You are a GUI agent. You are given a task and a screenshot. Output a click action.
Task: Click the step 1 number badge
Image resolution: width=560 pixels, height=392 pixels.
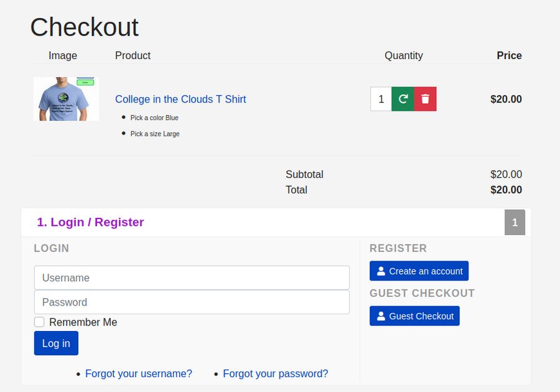click(515, 223)
